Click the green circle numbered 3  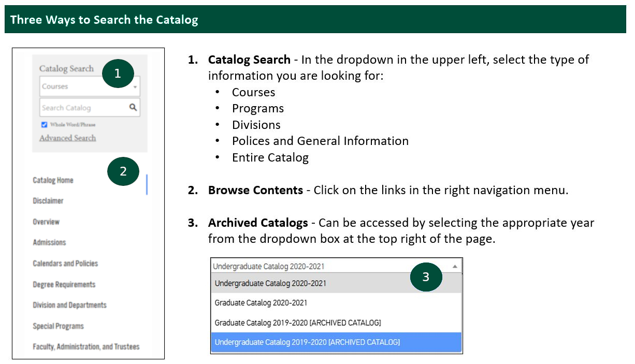(426, 277)
